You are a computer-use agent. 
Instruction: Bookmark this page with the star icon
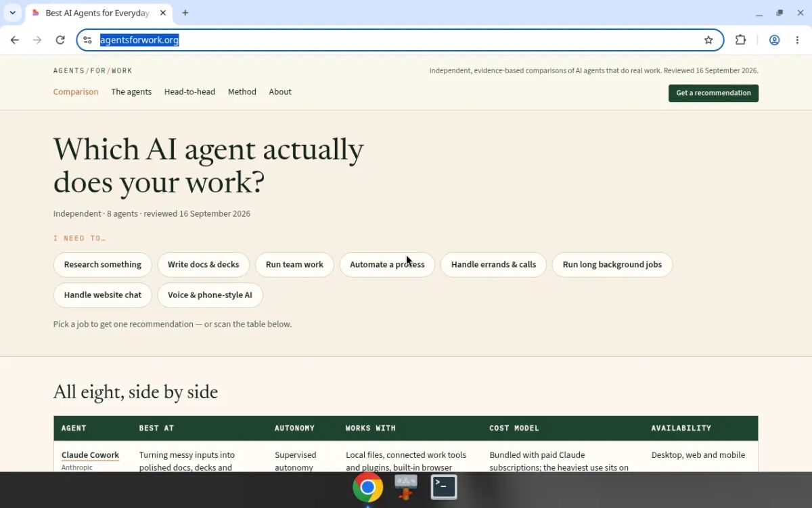[x=708, y=40]
